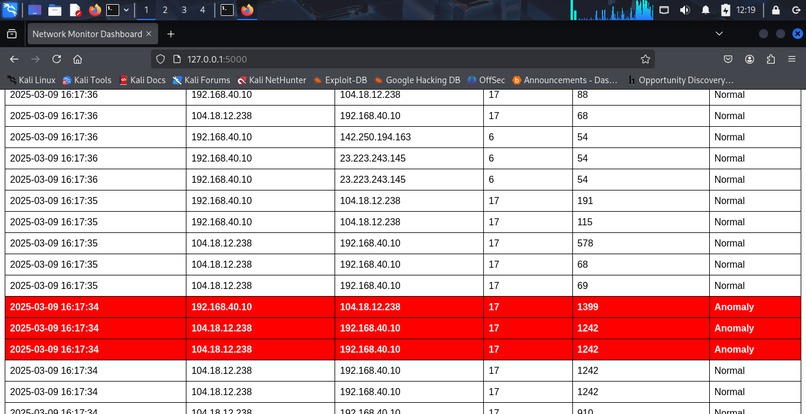Go back to the previous page
The width and height of the screenshot is (806, 414).
14,59
